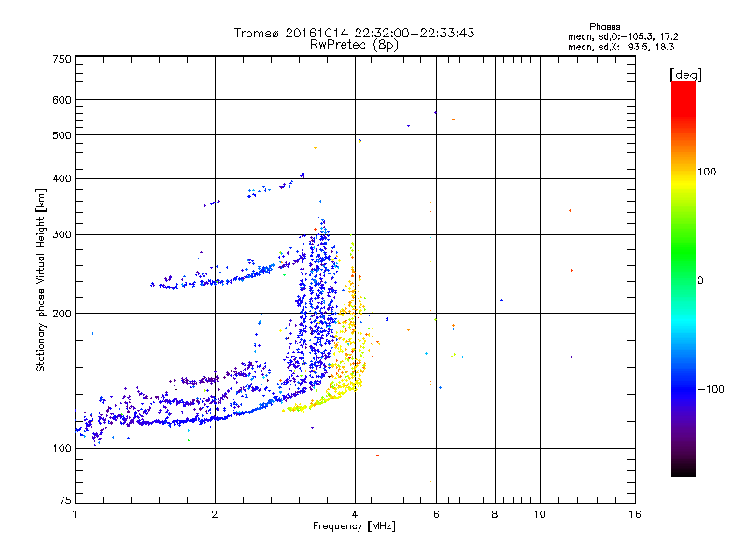Click the x-axis label '4'
This screenshot has width=747, height=560.
tap(355, 514)
